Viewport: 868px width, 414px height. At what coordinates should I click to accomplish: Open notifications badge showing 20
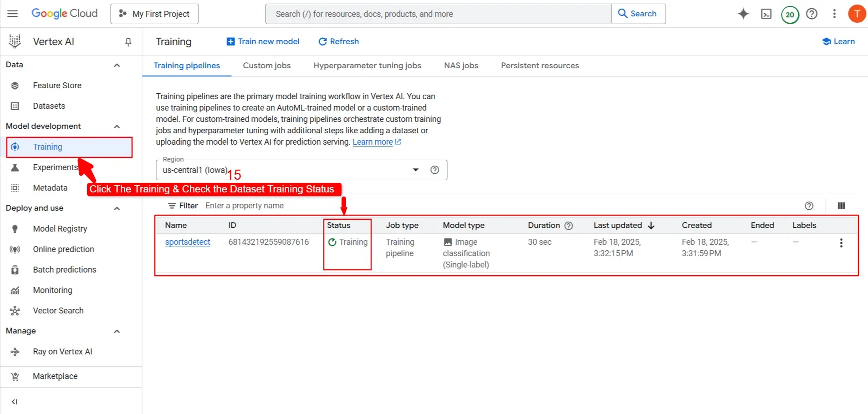790,15
